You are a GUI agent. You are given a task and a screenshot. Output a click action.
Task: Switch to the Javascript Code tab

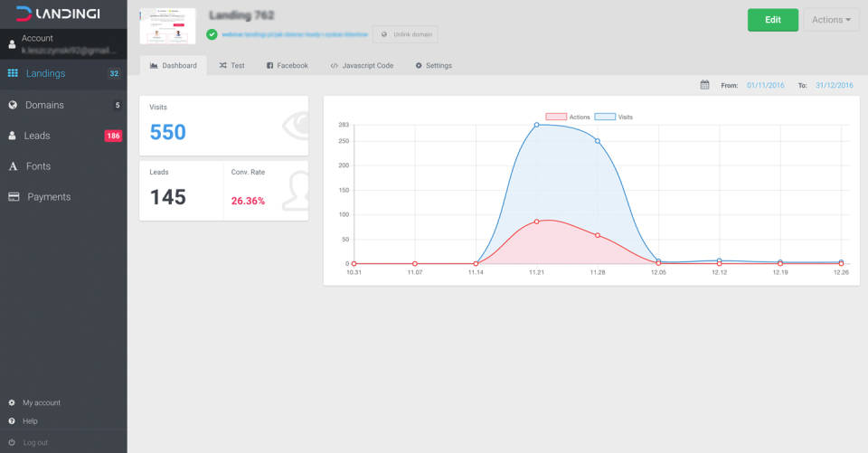click(362, 65)
